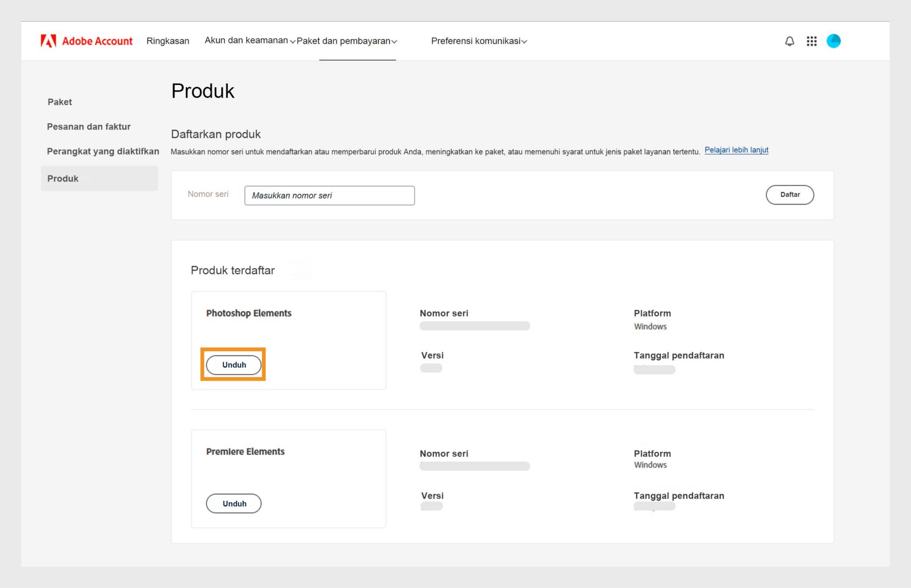This screenshot has height=588, width=911.
Task: Open Pesanan dan faktur section
Action: [x=89, y=127]
